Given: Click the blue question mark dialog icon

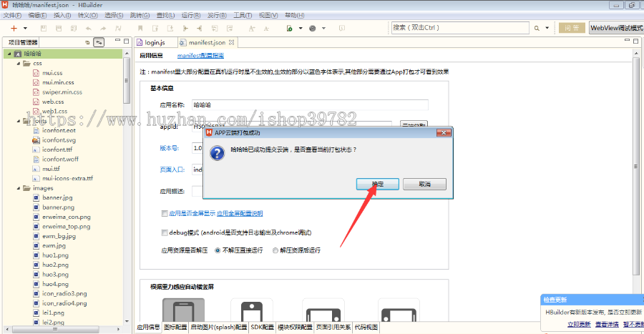Looking at the screenshot, I should point(218,153).
